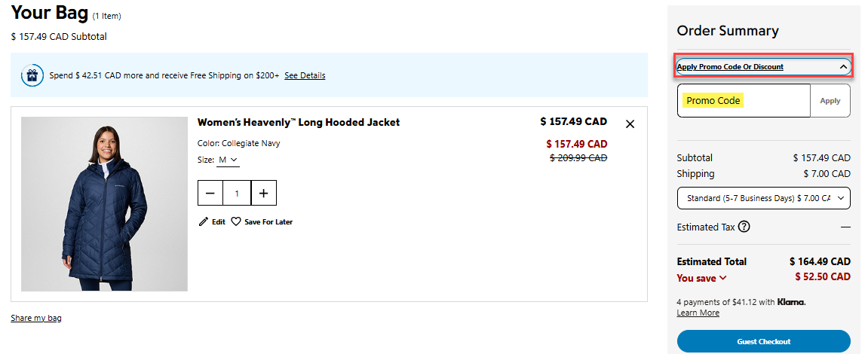Viewport: 868px width, 354px height.
Task: Click the heart Save For Later icon
Action: [x=236, y=222]
